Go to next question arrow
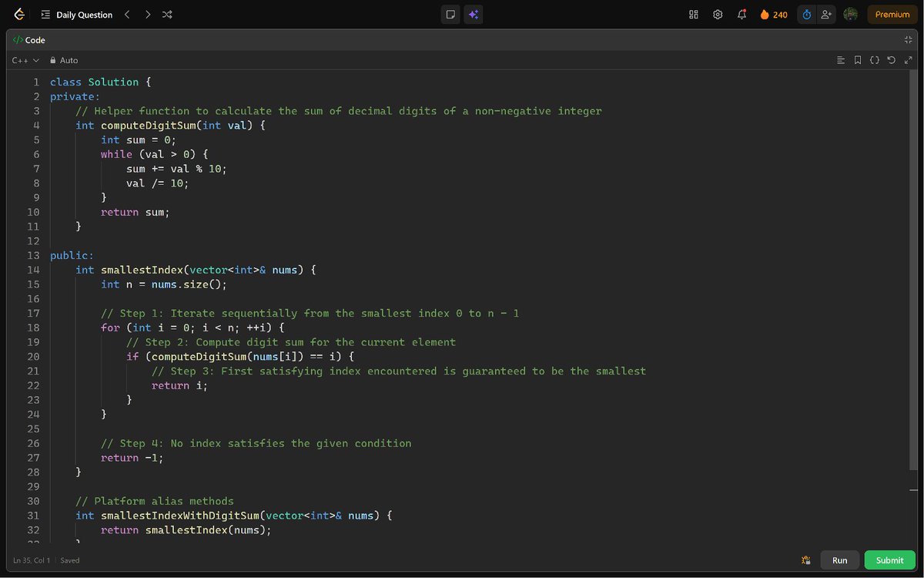This screenshot has height=578, width=924. click(147, 15)
